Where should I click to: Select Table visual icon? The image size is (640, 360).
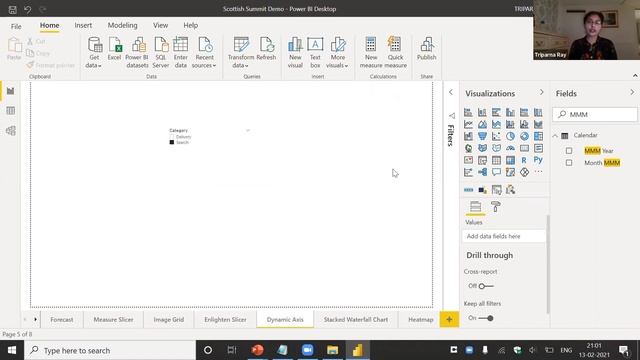point(496,160)
